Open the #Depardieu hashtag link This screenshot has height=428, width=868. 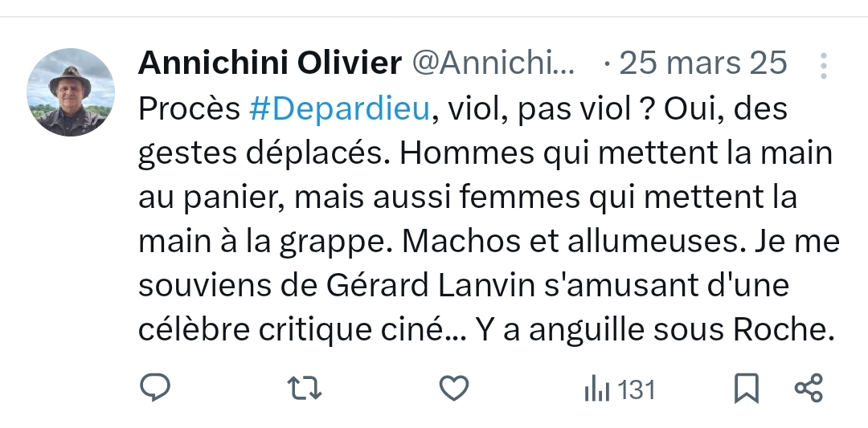[x=340, y=109]
